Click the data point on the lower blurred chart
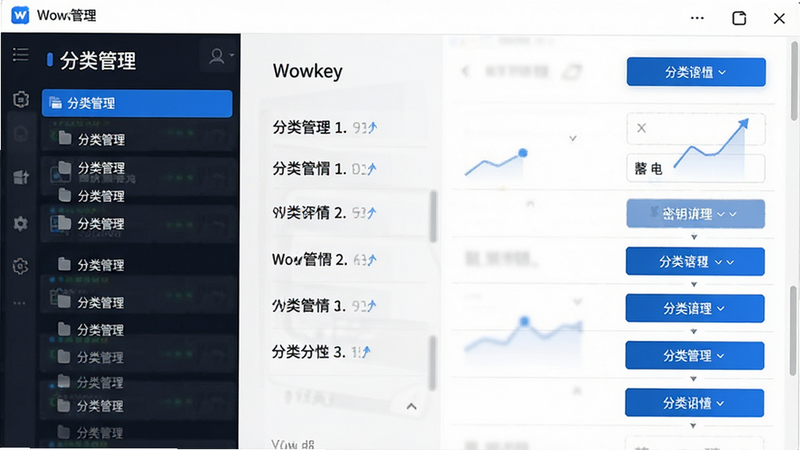The width and height of the screenshot is (800, 450). (524, 321)
